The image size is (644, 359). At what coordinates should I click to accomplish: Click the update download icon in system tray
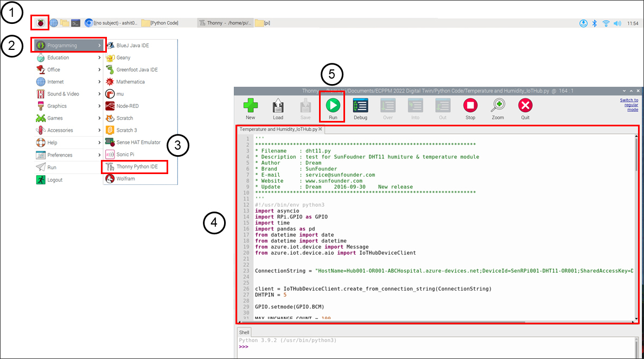[x=583, y=23]
